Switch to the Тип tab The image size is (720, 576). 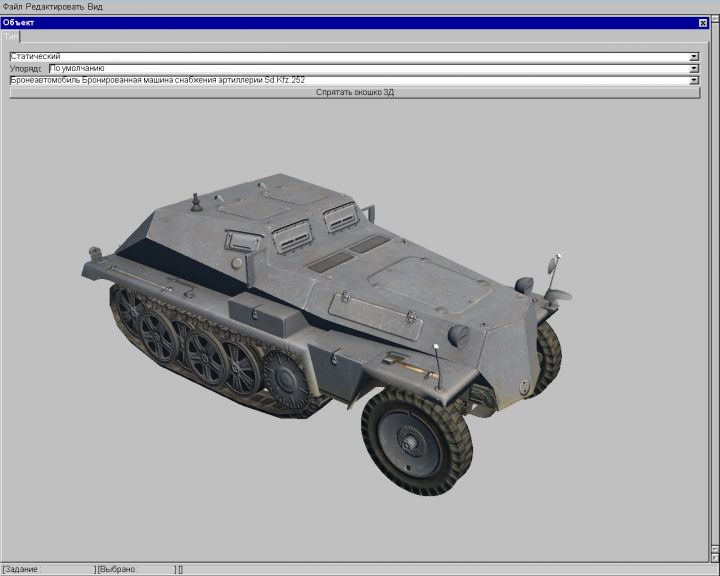[x=11, y=36]
